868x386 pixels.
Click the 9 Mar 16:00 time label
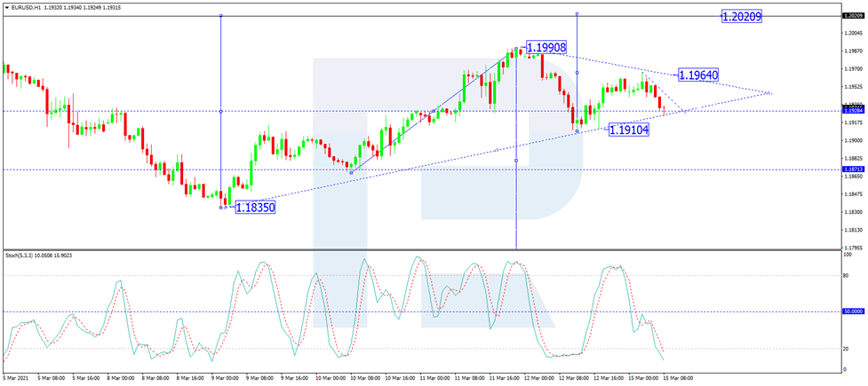click(x=296, y=378)
